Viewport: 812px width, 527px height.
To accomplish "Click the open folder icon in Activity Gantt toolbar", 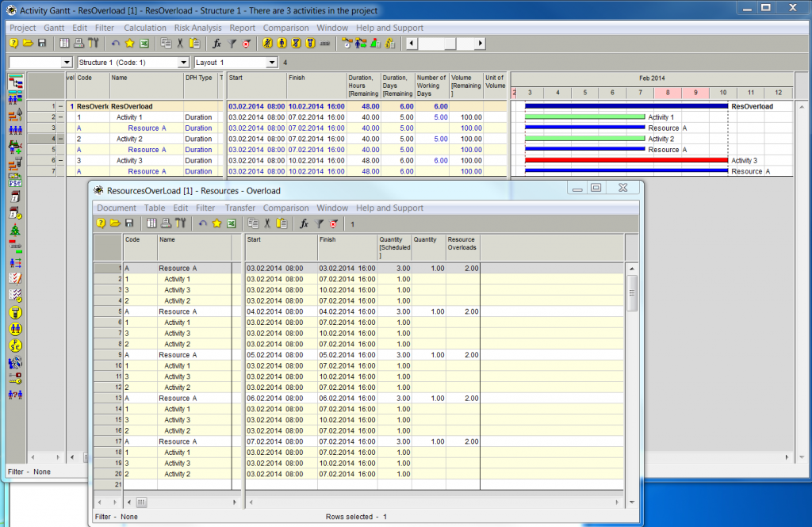I will point(28,44).
